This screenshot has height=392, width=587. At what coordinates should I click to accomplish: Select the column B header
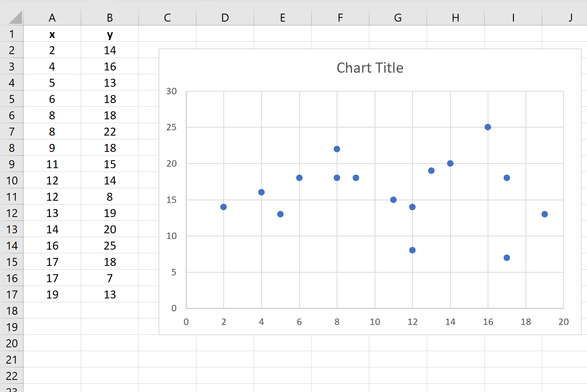pos(110,17)
